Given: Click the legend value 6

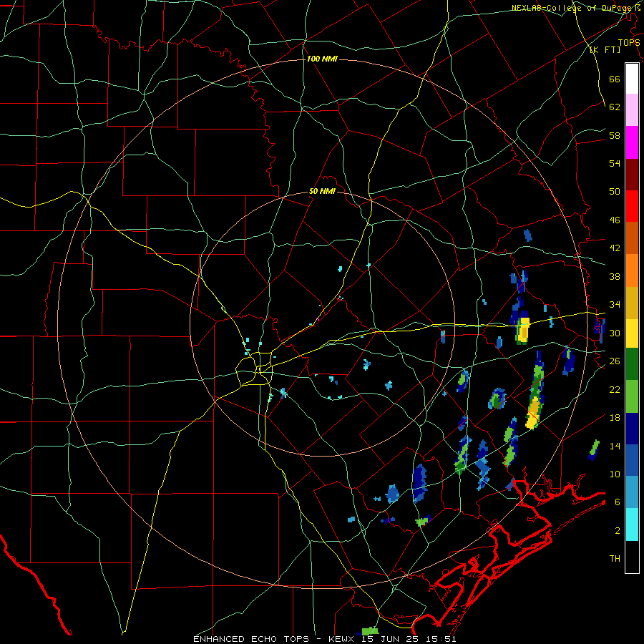Looking at the screenshot, I should (617, 502).
